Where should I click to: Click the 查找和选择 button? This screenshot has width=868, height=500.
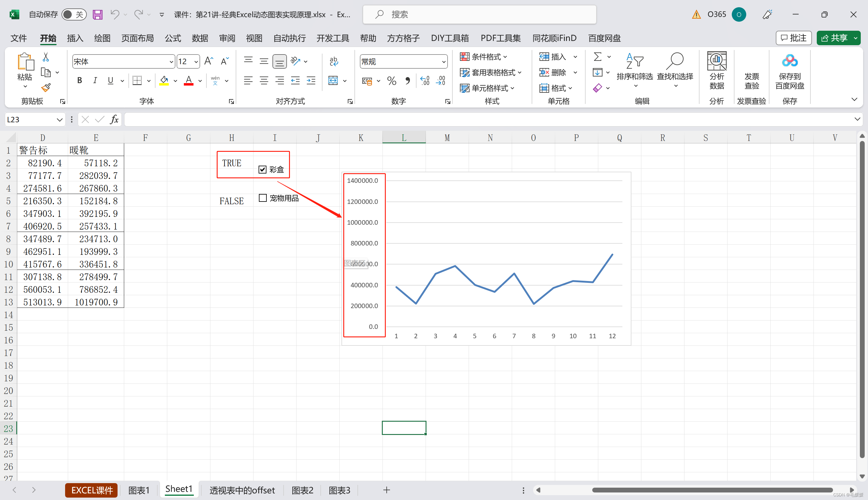click(675, 71)
